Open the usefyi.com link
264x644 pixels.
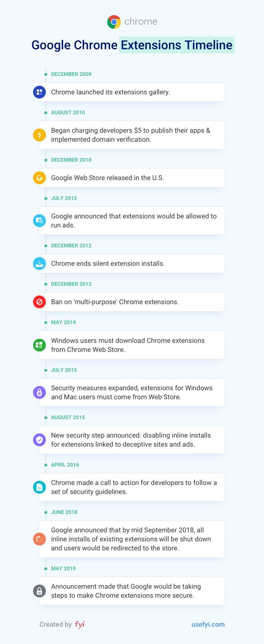(208, 624)
